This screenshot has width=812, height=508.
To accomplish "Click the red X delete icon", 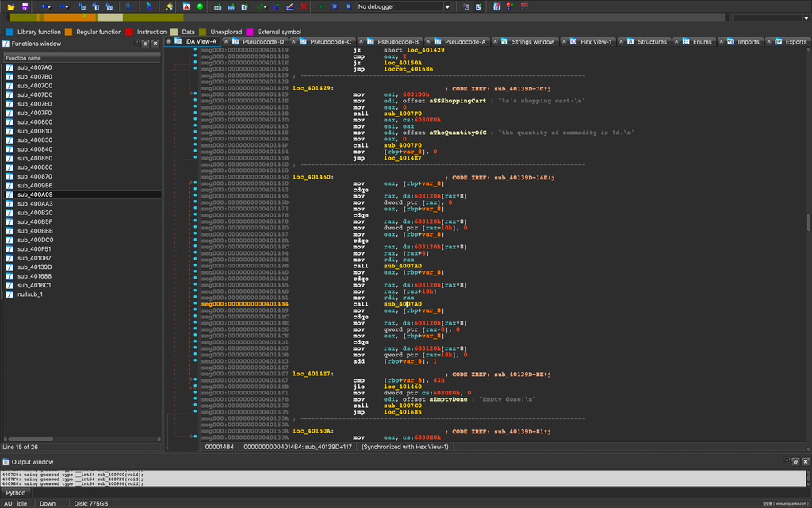I will [x=304, y=6].
